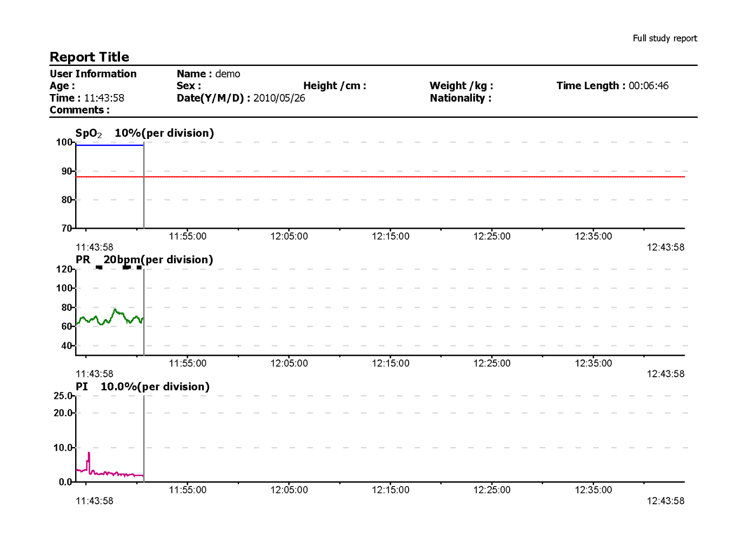The height and width of the screenshot is (560, 747).
Task: Click the Nationality field label
Action: coord(460,98)
